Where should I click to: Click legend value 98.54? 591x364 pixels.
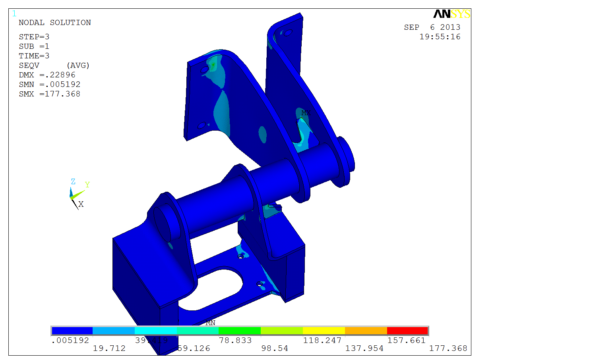(275, 349)
